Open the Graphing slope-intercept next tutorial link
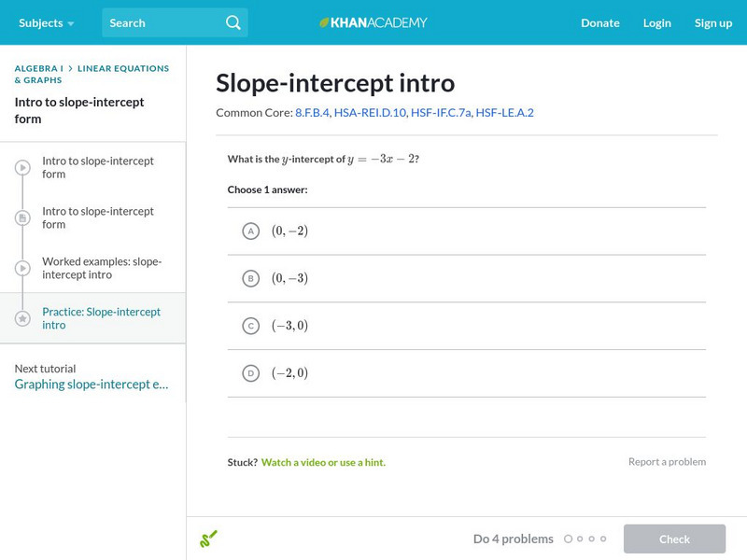The width and height of the screenshot is (747, 560). pos(92,385)
